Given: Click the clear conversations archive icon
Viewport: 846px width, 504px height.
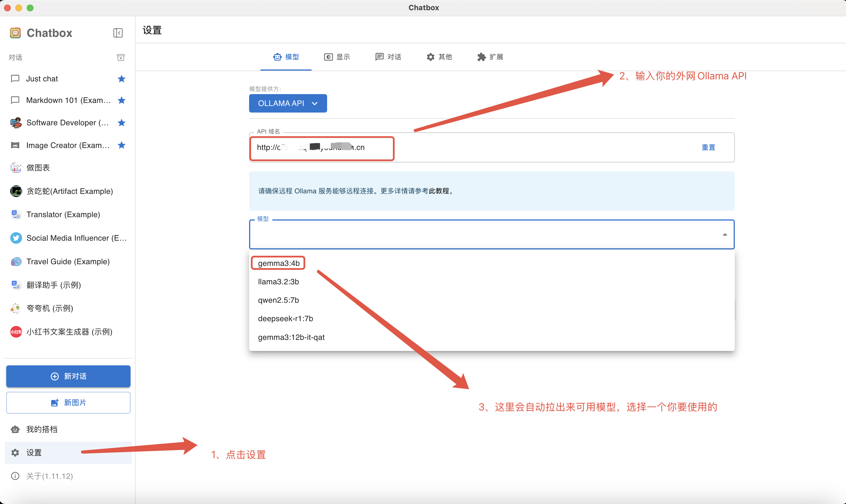Looking at the screenshot, I should pyautogui.click(x=121, y=57).
